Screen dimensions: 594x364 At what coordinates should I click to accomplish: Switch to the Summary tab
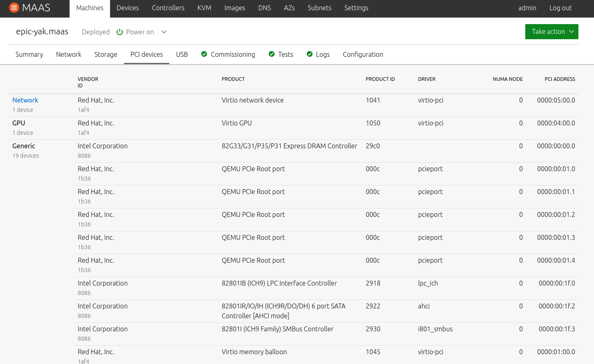click(29, 55)
